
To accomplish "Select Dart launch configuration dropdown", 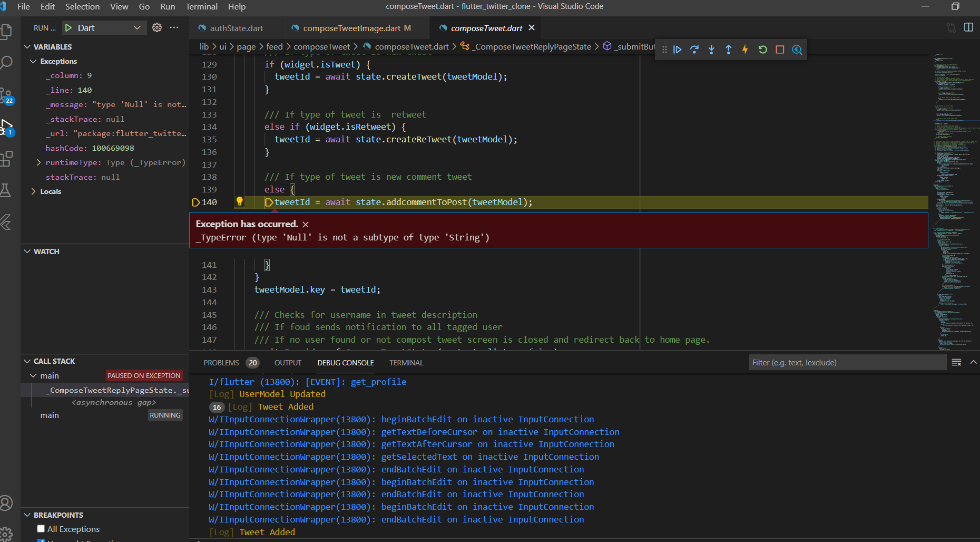I will pos(104,27).
